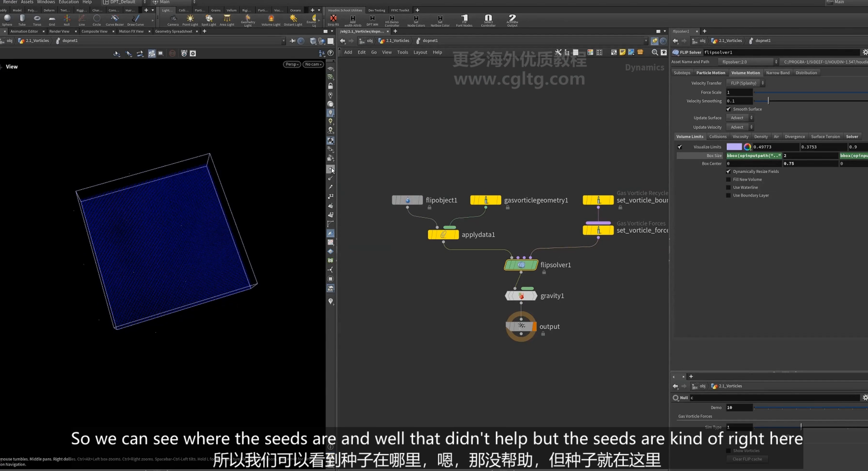Viewport: 868px width, 471px height.
Task: Select the gravity1 node
Action: pos(521,296)
